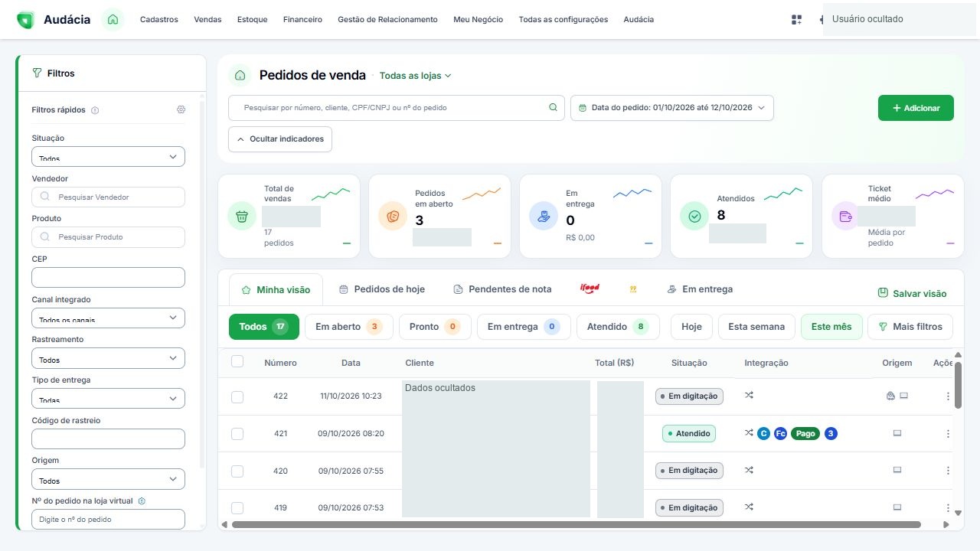Screen dimensions: 980x551
Task: Expand the Situação dropdown
Action: click(x=108, y=157)
